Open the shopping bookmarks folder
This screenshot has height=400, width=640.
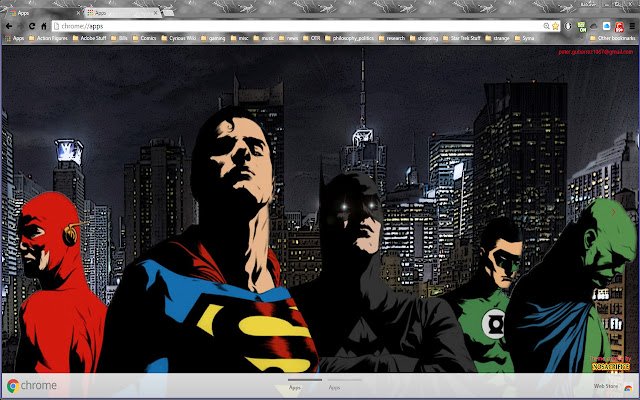coord(424,38)
